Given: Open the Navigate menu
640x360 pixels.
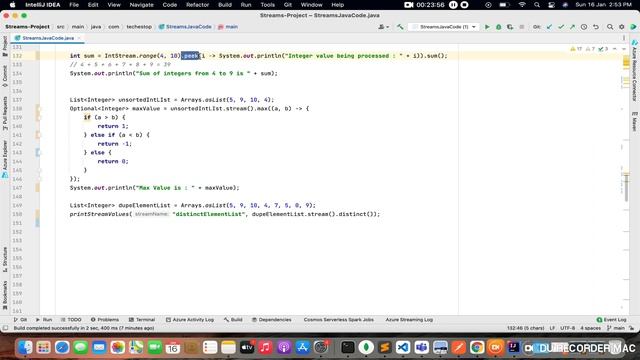Looking at the screenshot, I should click(142, 5).
